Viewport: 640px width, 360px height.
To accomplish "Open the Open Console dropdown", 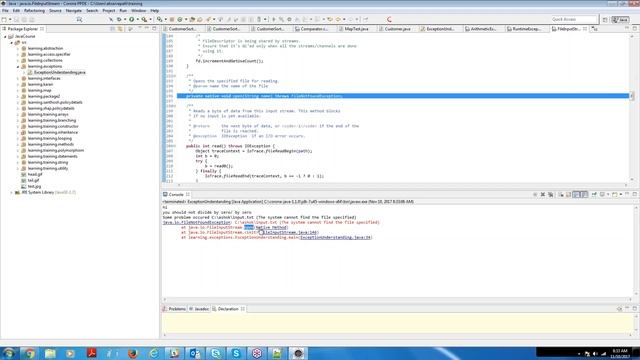I will (x=621, y=195).
